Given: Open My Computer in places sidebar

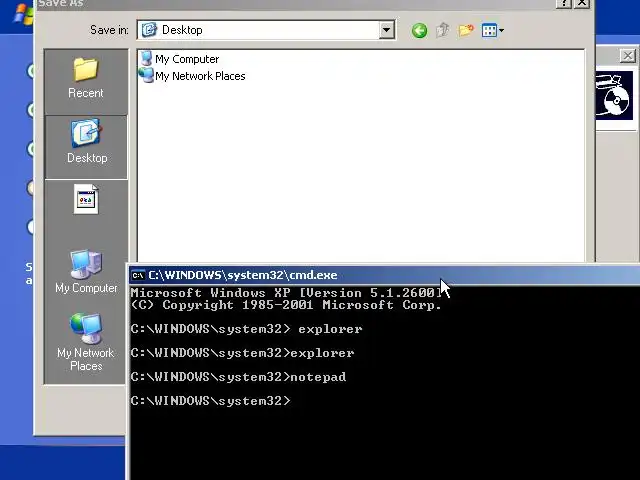Looking at the screenshot, I should click(86, 271).
